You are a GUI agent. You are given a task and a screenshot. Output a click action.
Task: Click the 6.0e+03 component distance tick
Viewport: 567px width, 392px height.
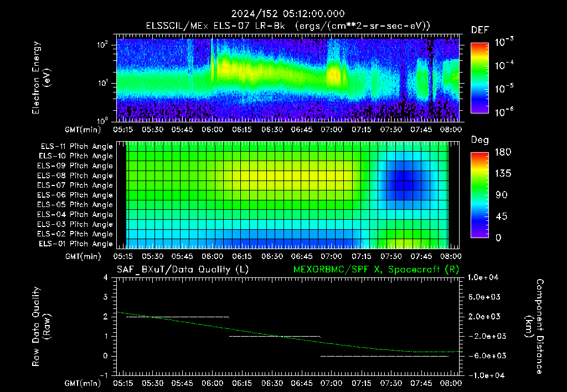click(484, 297)
